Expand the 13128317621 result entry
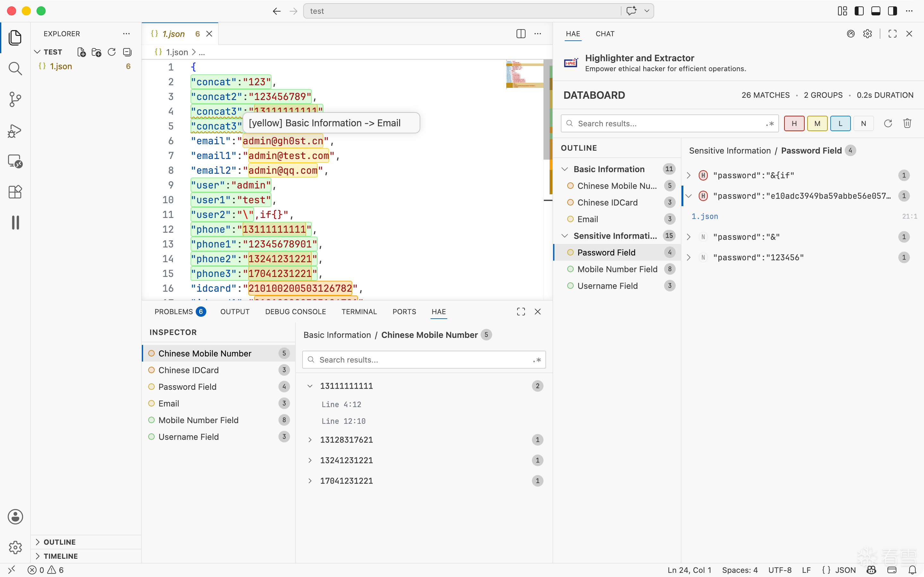Image resolution: width=924 pixels, height=577 pixels. click(310, 439)
